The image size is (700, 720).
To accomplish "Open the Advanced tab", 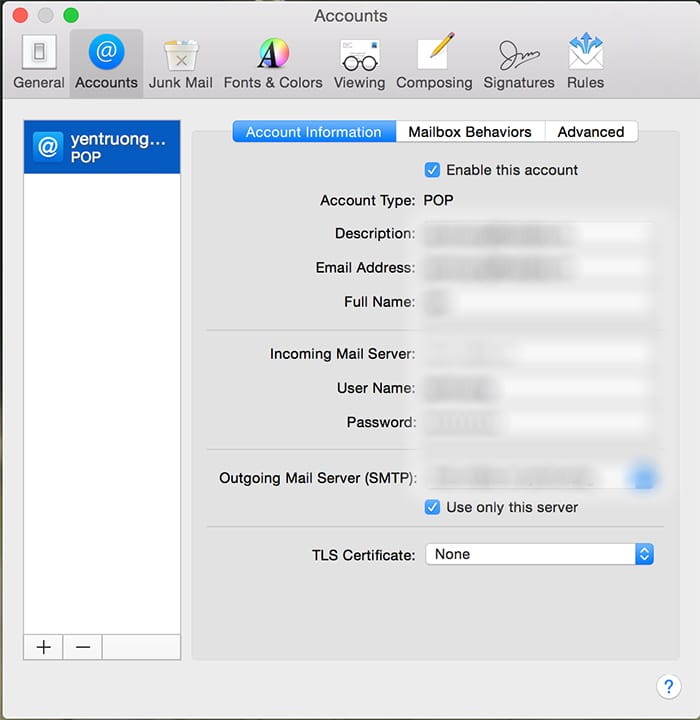I will tap(590, 132).
